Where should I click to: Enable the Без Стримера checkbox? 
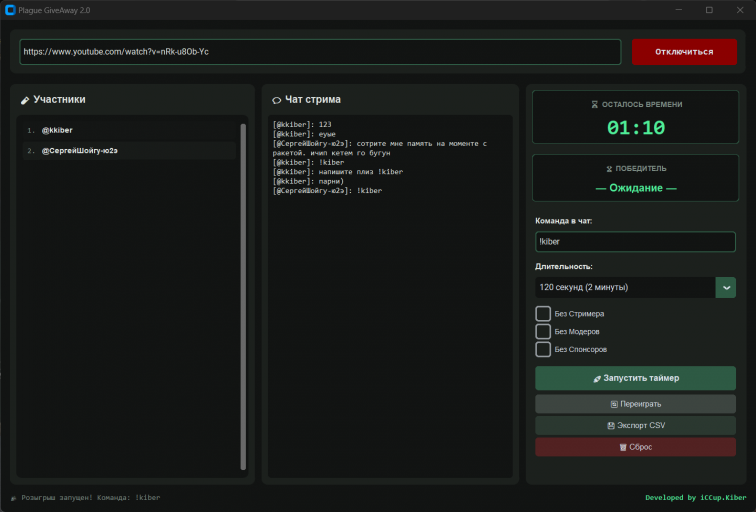coord(543,313)
